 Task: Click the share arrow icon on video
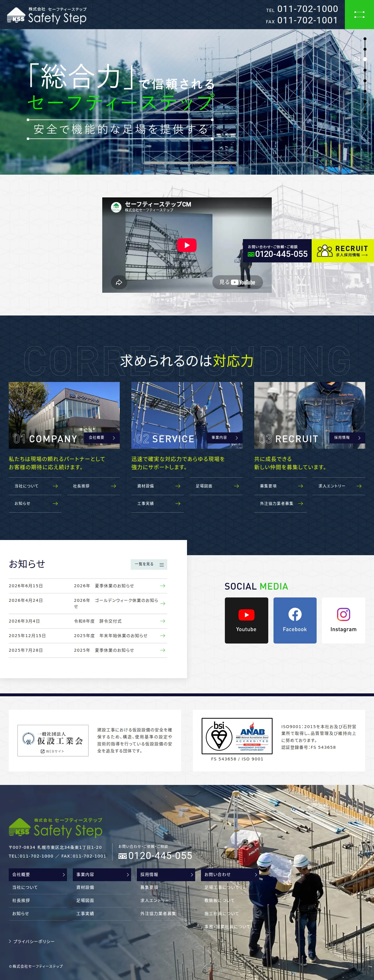[x=119, y=282]
